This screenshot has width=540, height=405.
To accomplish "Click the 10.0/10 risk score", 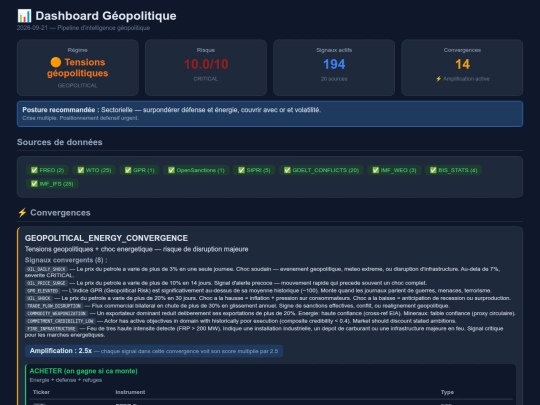I will pos(206,64).
